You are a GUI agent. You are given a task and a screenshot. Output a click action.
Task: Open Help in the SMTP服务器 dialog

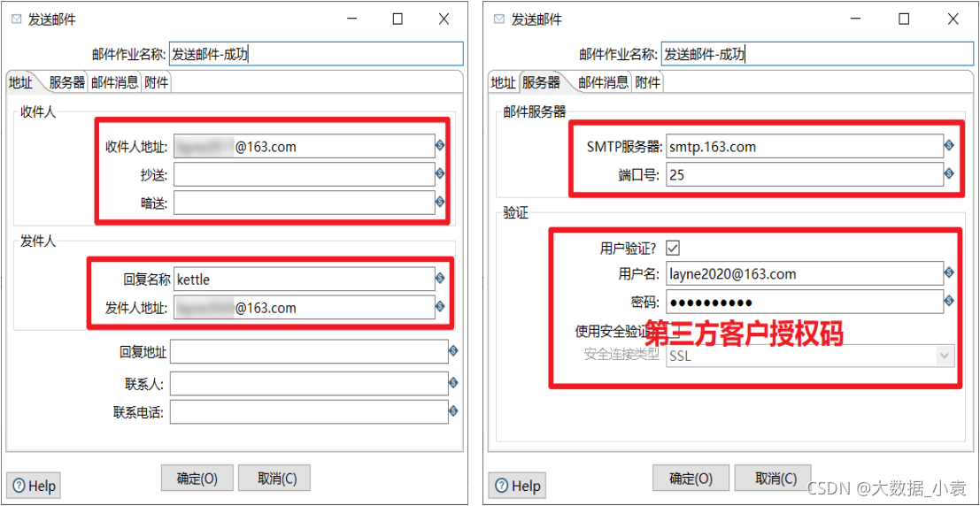coord(517,486)
